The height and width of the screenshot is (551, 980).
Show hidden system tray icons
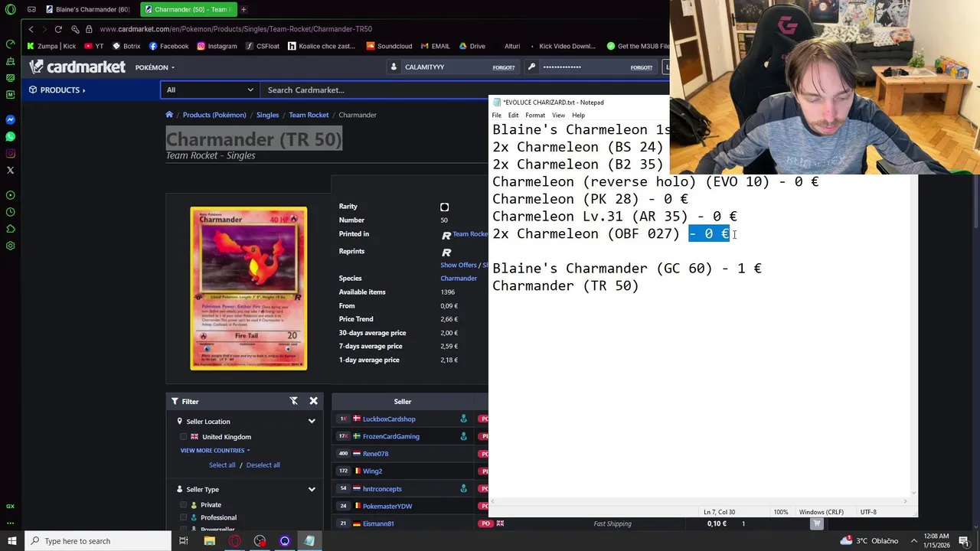tap(913, 541)
